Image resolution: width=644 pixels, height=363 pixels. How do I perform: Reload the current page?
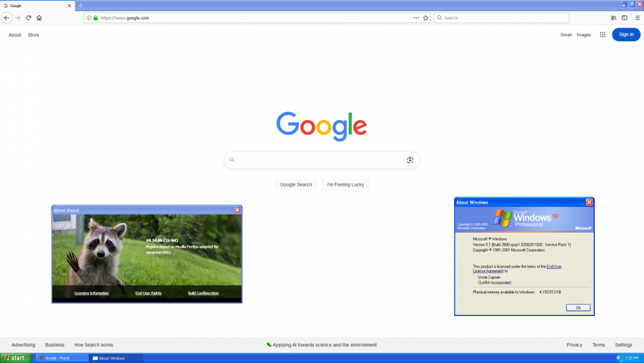(x=28, y=18)
